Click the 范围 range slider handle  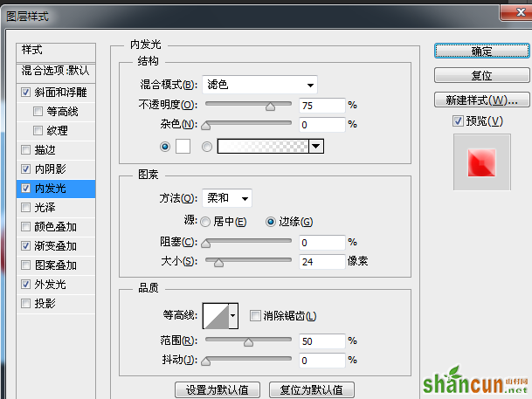tap(248, 342)
